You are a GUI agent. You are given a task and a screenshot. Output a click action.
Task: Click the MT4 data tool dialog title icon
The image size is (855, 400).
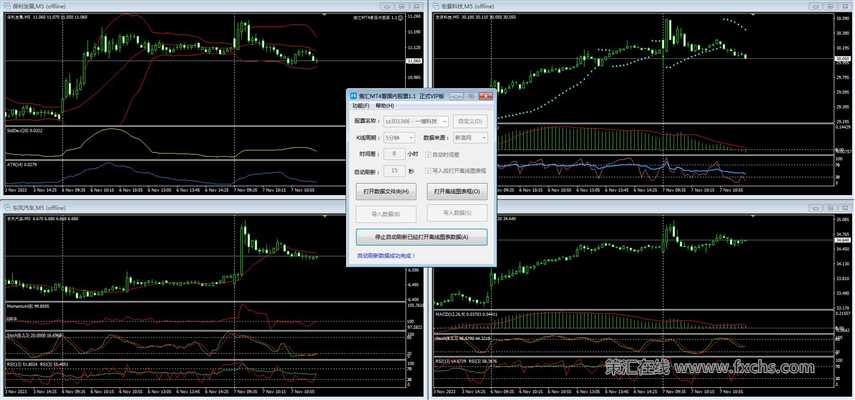(x=353, y=96)
